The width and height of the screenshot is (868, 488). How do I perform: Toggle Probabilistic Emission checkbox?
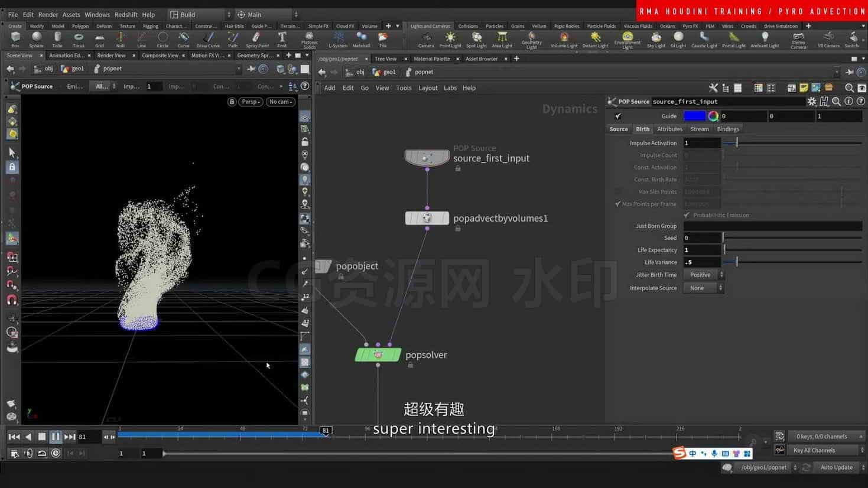click(x=687, y=215)
